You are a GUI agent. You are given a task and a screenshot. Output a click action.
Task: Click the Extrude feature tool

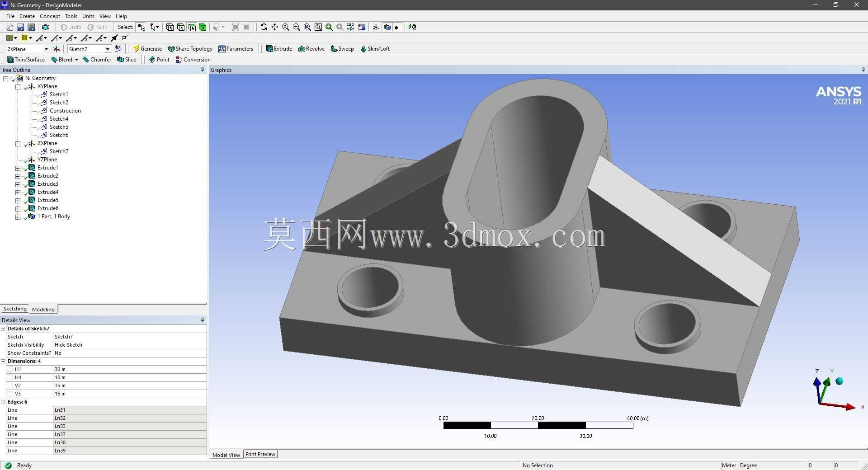[x=279, y=49]
